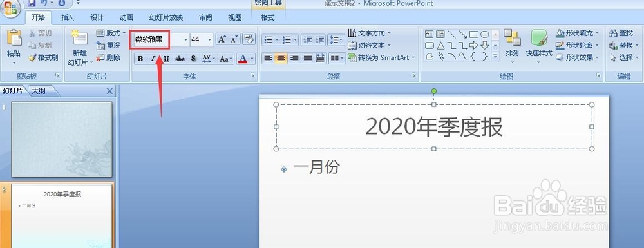
Task: Open the character spacing AV dropdown
Action: pyautogui.click(x=209, y=59)
